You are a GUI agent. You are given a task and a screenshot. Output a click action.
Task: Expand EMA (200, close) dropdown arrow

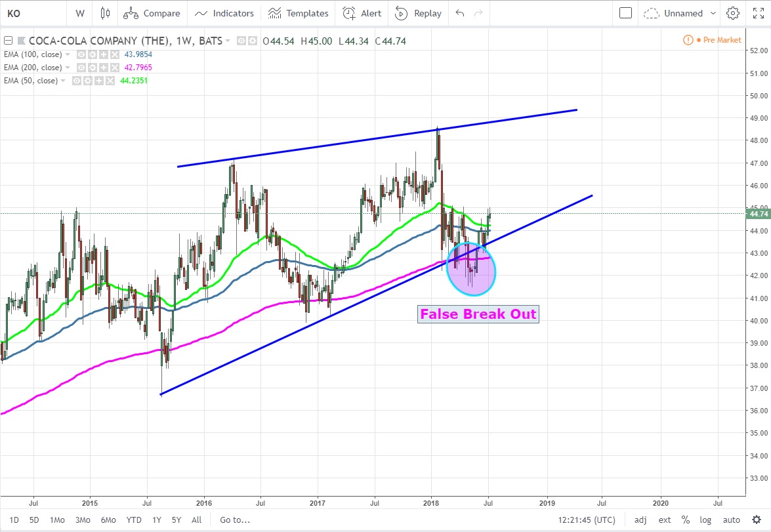(x=68, y=68)
